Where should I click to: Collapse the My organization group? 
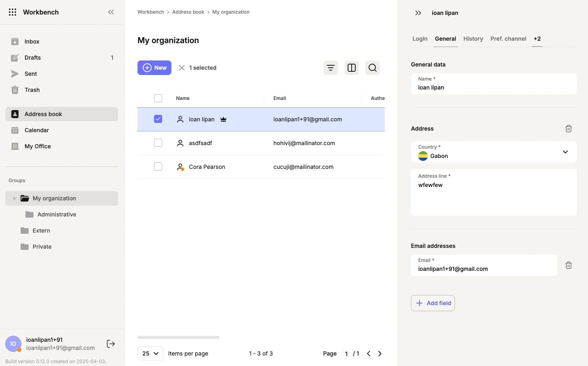click(x=15, y=198)
